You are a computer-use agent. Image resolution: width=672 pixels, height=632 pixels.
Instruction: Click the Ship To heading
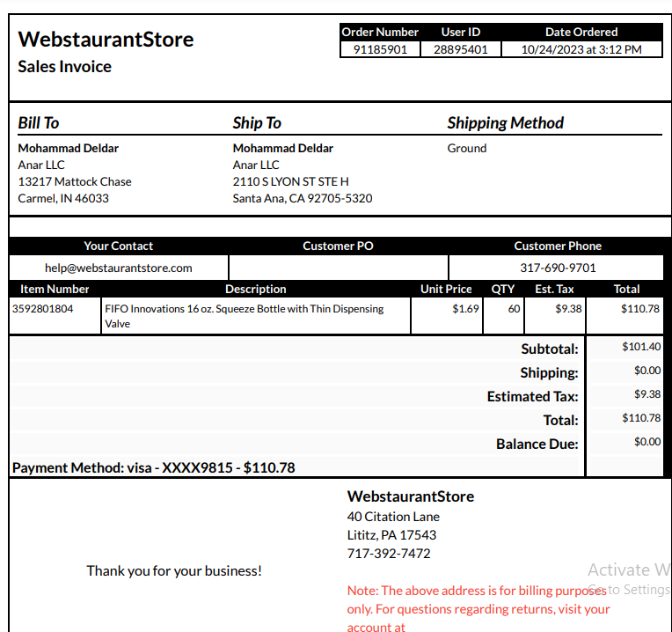pos(257,123)
